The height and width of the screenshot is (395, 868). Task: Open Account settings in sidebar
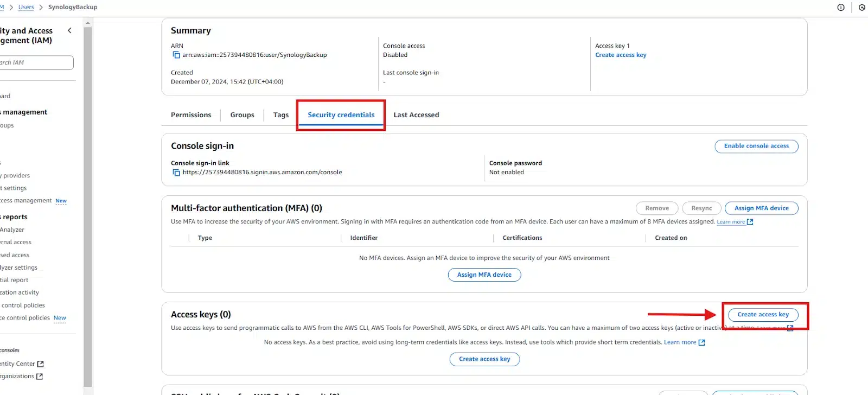click(14, 188)
